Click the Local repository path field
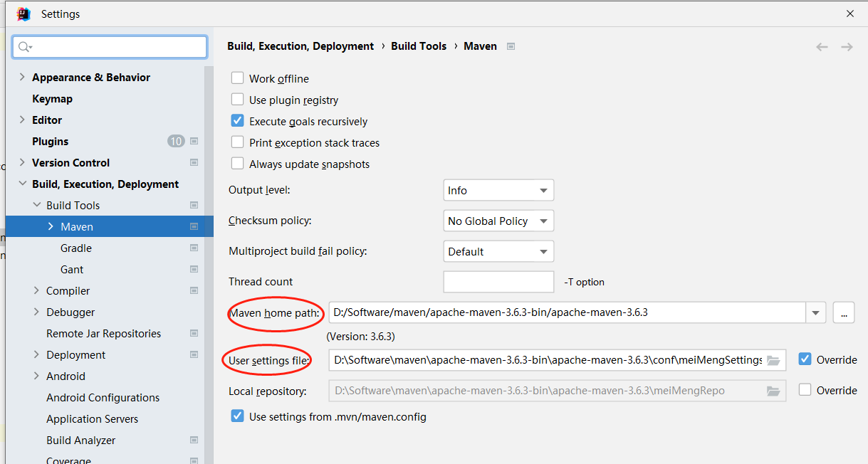Viewport: 868px width, 464px height. [558, 391]
